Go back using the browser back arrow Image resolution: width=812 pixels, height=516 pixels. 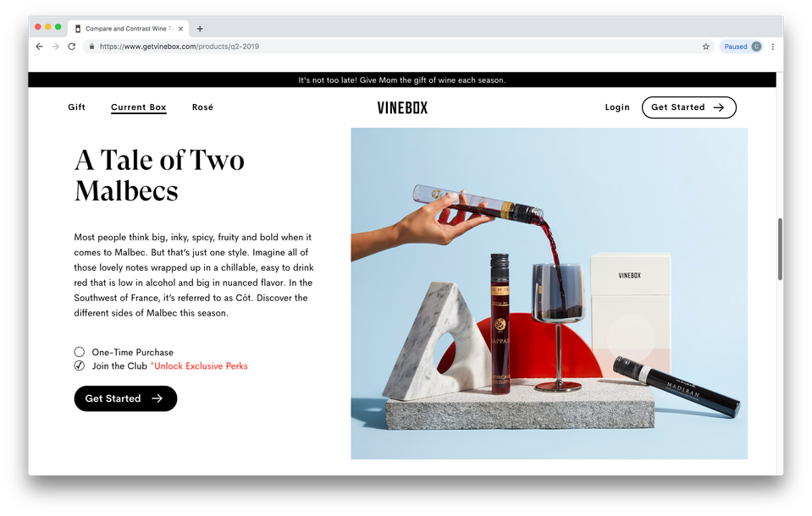click(39, 47)
